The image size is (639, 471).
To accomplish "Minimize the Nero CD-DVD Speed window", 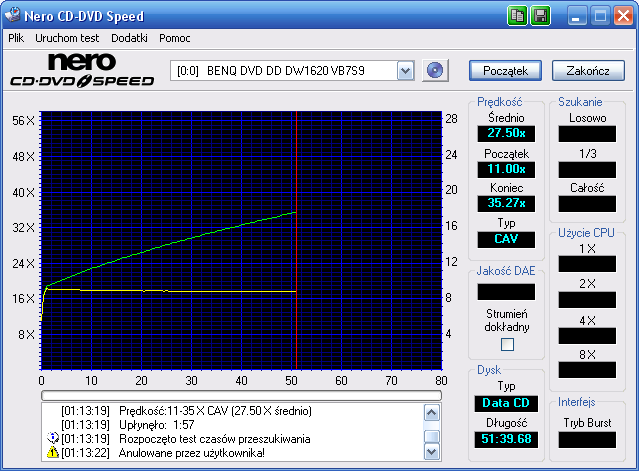I will pyautogui.click(x=576, y=16).
